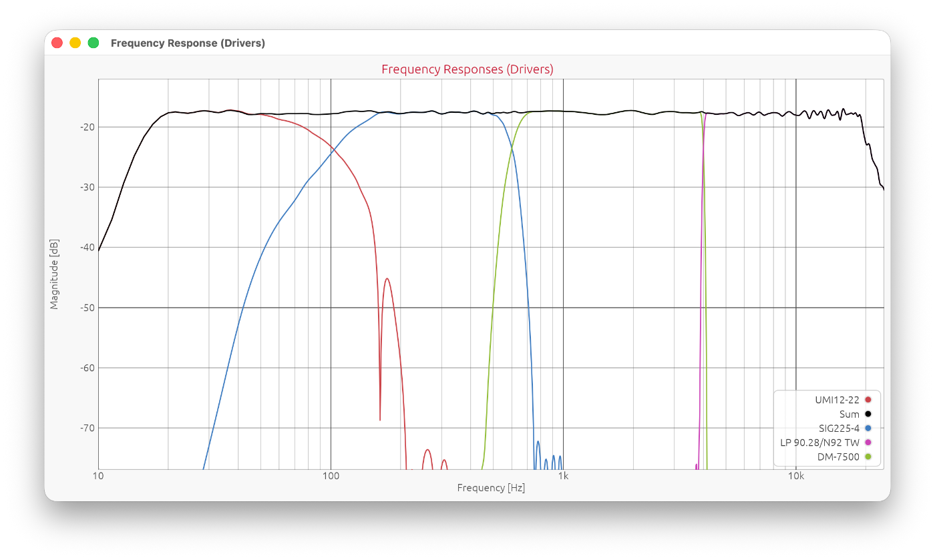Click the Sum black legend dot

[868, 414]
